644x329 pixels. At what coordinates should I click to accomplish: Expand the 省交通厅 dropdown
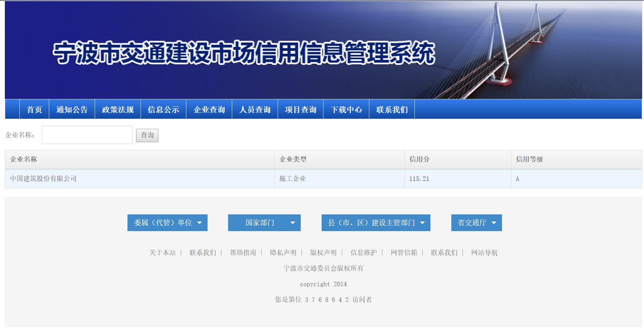tap(476, 223)
